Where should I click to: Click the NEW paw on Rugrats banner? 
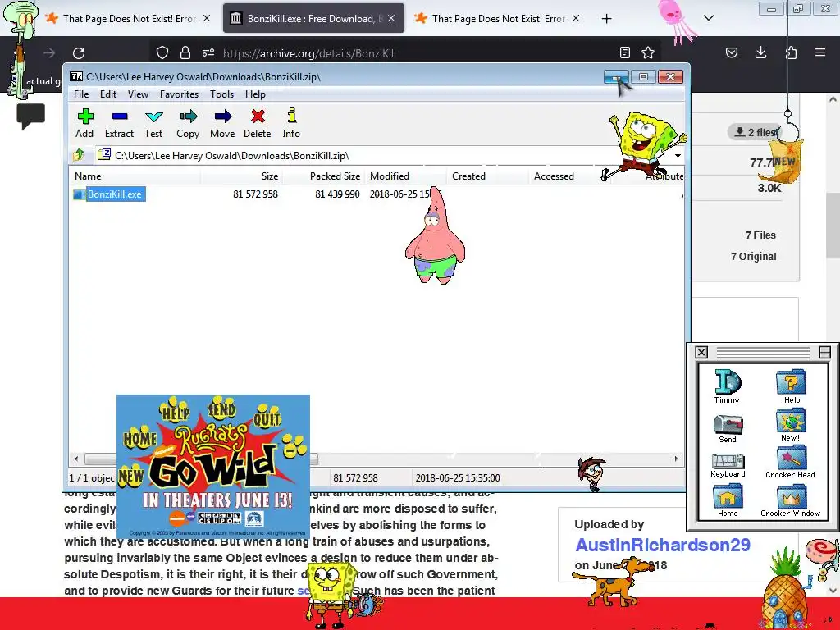(x=130, y=475)
